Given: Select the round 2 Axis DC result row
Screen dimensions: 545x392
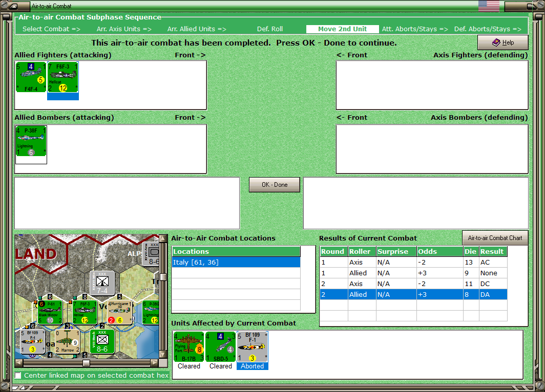Looking at the screenshot, I should point(413,284).
